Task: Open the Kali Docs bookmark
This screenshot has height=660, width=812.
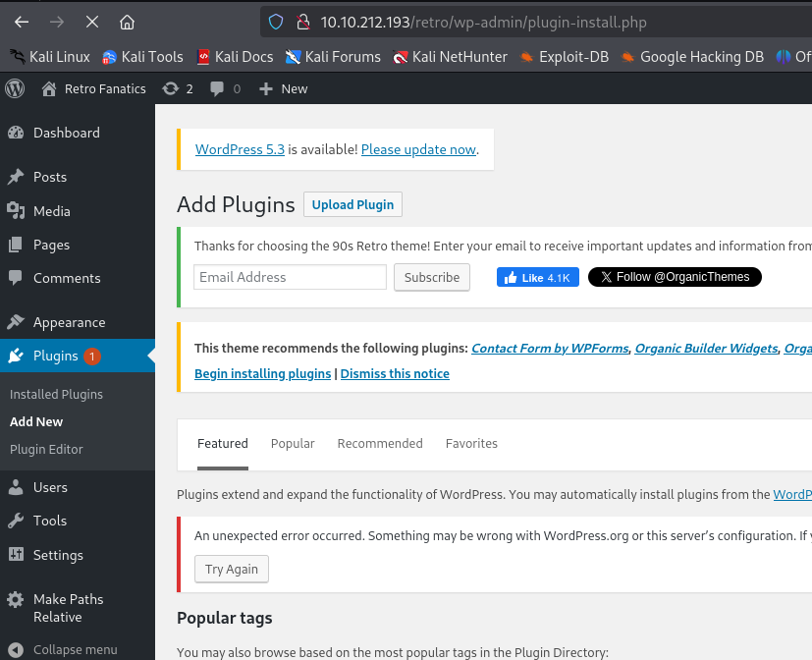Action: [x=236, y=57]
